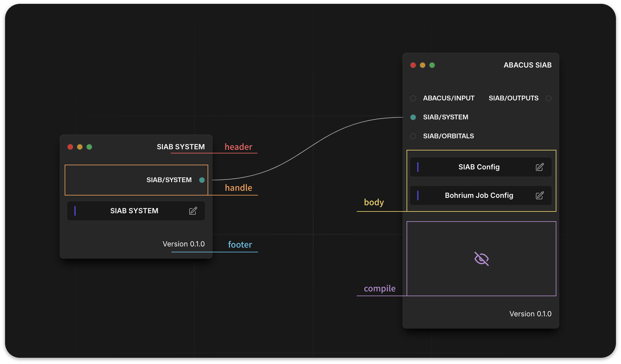Click red dot on ABACUS SIAB node
Image resolution: width=621 pixels, height=364 pixels.
coord(413,65)
